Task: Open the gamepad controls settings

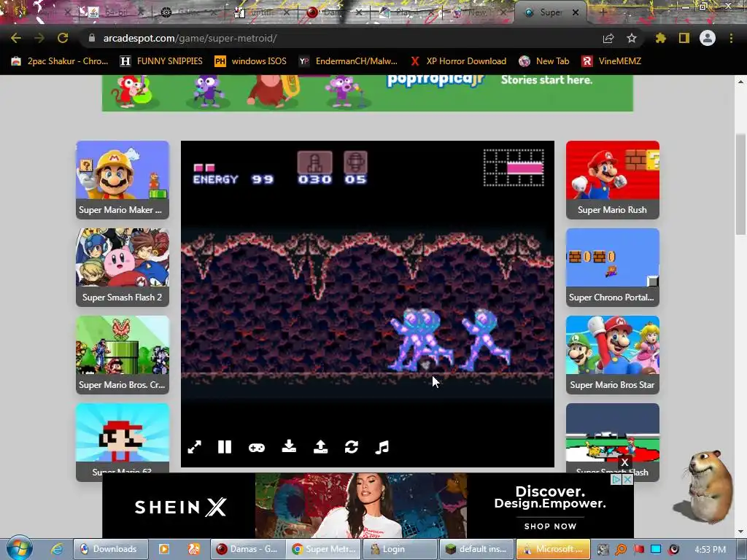Action: tap(257, 448)
